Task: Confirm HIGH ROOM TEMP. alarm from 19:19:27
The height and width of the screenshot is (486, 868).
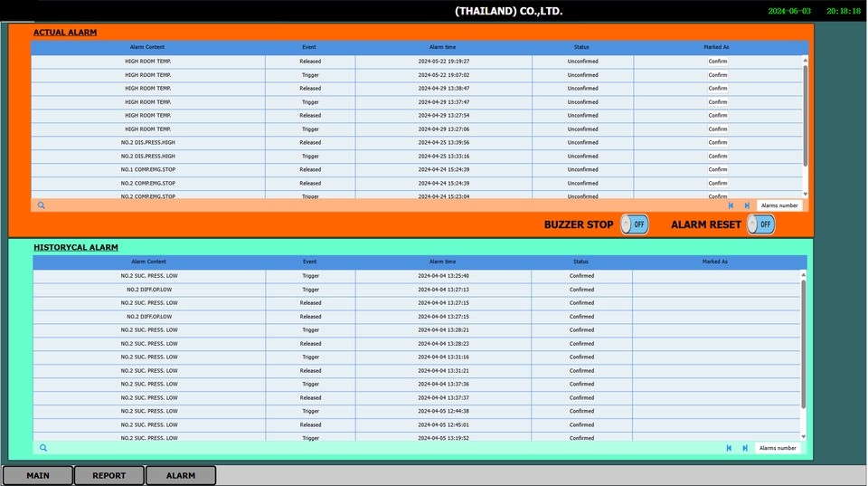Action: (x=717, y=62)
